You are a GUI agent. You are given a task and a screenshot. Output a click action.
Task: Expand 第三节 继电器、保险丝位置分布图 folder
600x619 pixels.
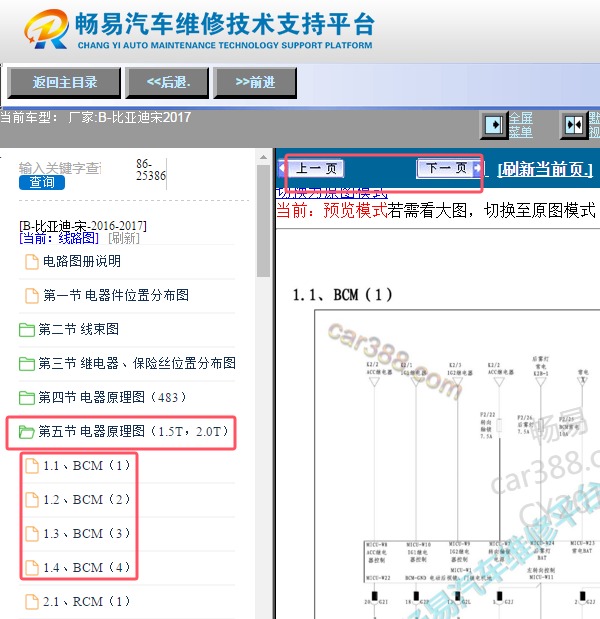click(x=137, y=363)
